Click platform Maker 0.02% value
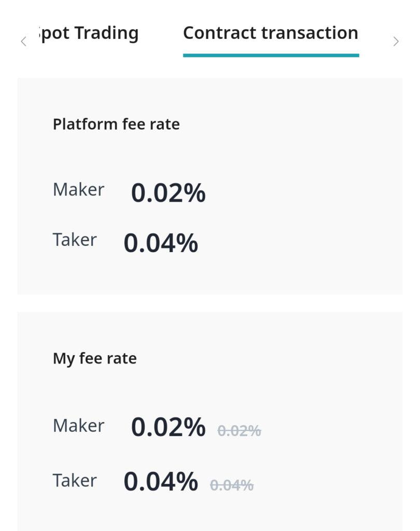This screenshot has height=531, width=420. point(169,193)
